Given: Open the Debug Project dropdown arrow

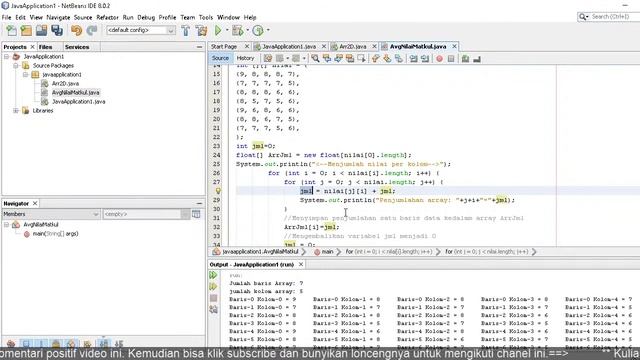Looking at the screenshot, I should 247,30.
